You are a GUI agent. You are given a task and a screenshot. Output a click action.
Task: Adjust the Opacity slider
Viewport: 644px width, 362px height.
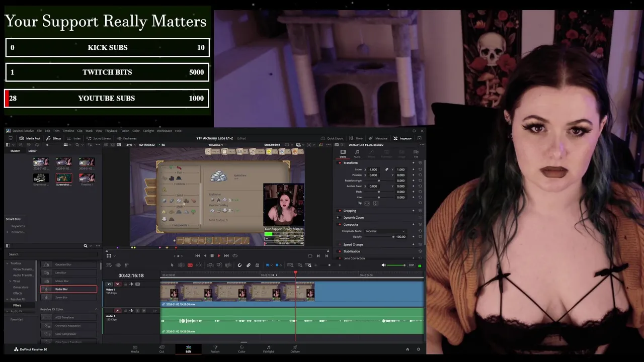[x=379, y=237]
